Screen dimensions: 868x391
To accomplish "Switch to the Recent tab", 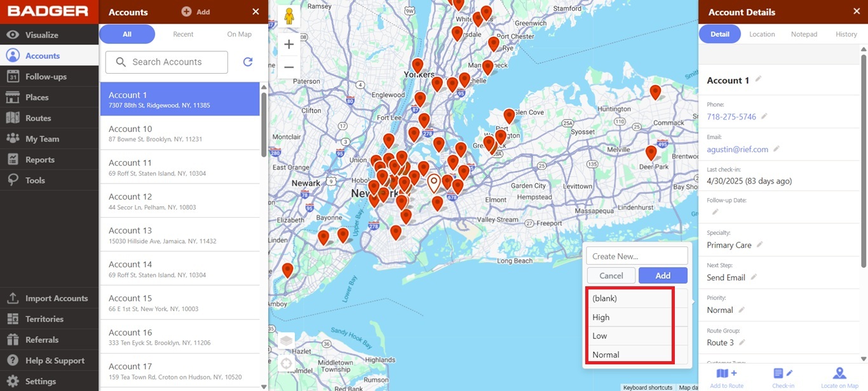I will pos(183,34).
